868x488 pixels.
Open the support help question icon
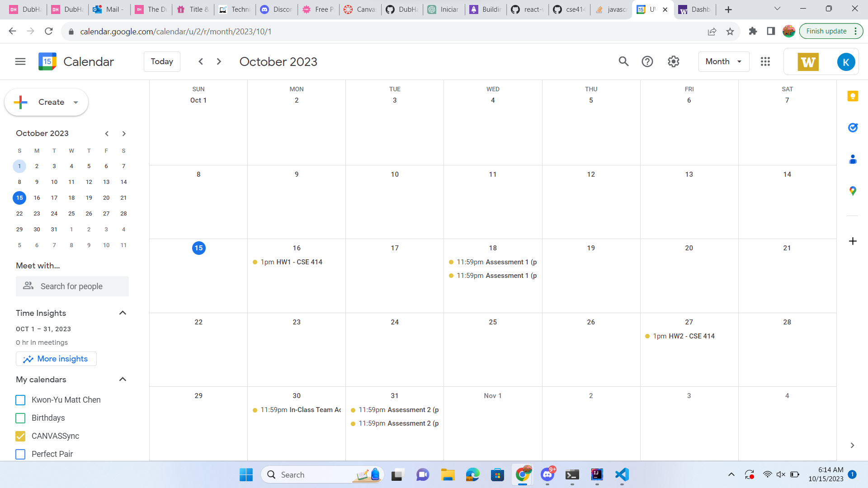(x=647, y=61)
